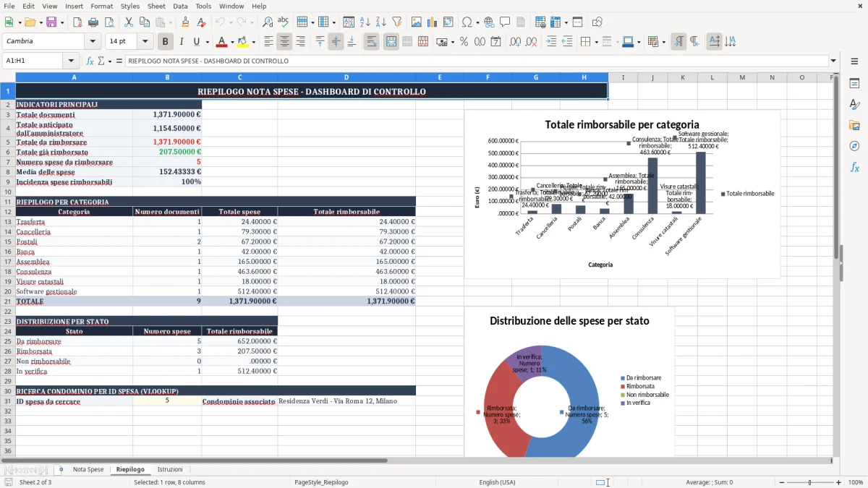Click Sort Ascending icon
Viewport: 868px width, 488px height.
(365, 22)
